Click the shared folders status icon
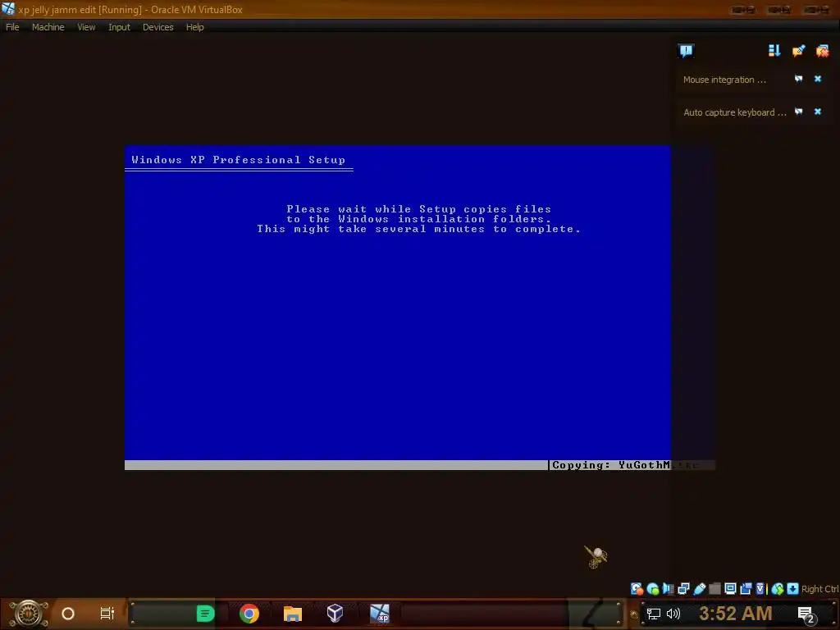Image resolution: width=840 pixels, height=630 pixels. coord(714,589)
